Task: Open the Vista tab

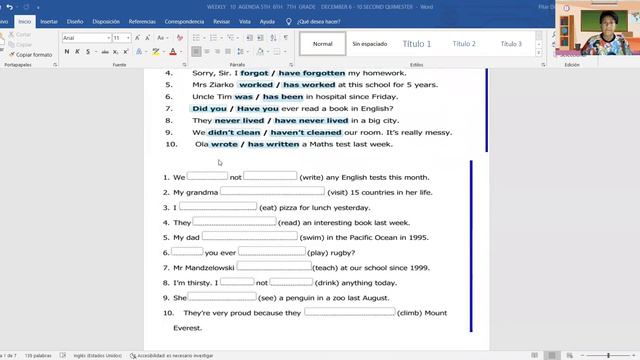Action: [245, 22]
